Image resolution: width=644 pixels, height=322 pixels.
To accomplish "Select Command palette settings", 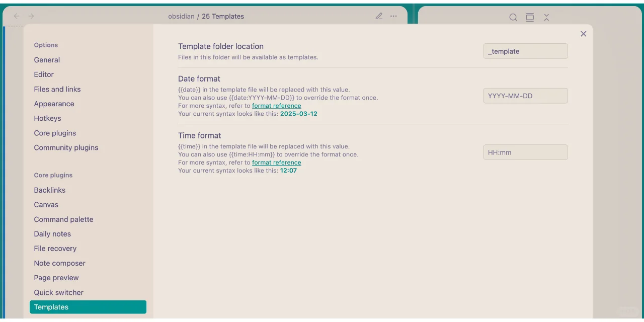I will coord(88,219).
